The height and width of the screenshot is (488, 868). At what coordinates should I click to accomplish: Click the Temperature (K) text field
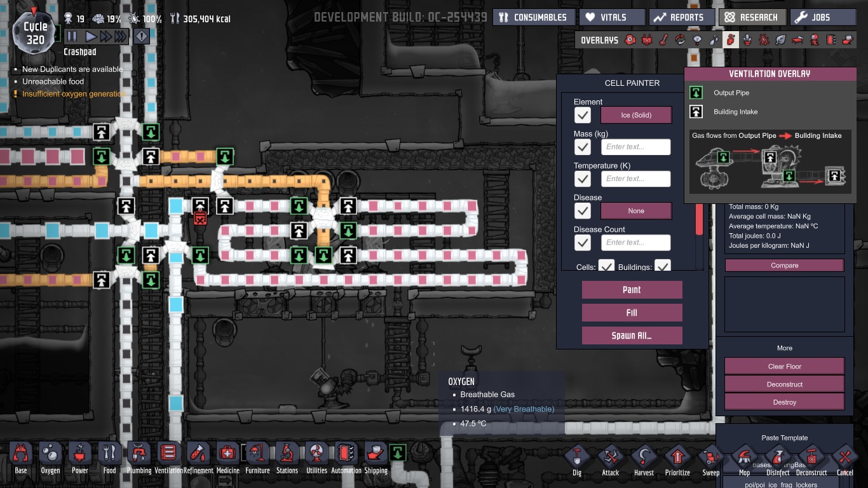coord(636,179)
